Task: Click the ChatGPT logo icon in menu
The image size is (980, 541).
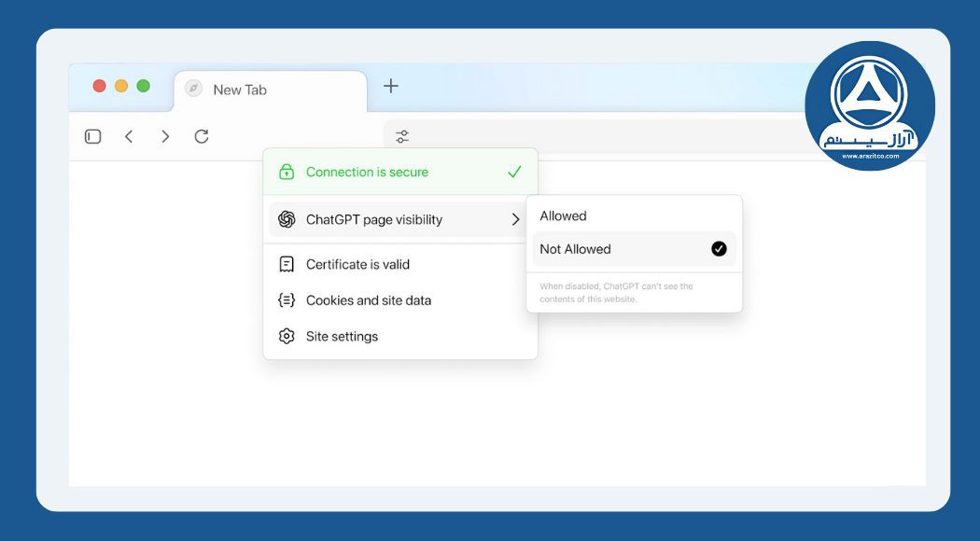Action: click(287, 220)
